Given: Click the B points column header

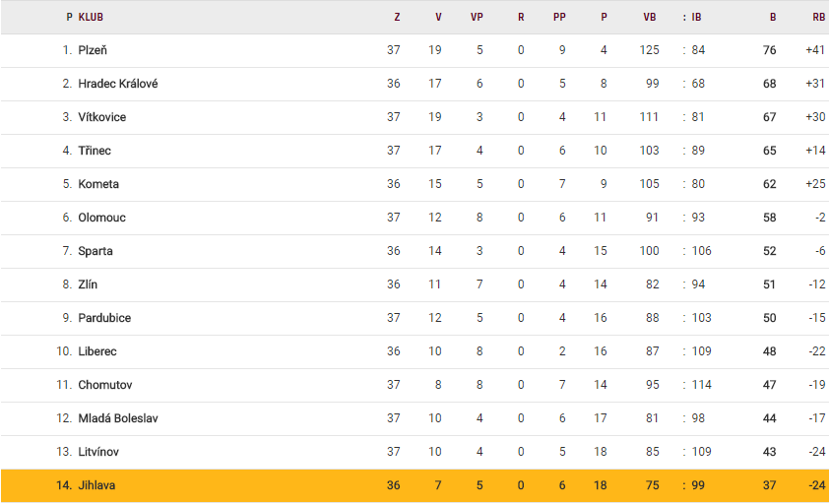Looking at the screenshot, I should (x=773, y=17).
